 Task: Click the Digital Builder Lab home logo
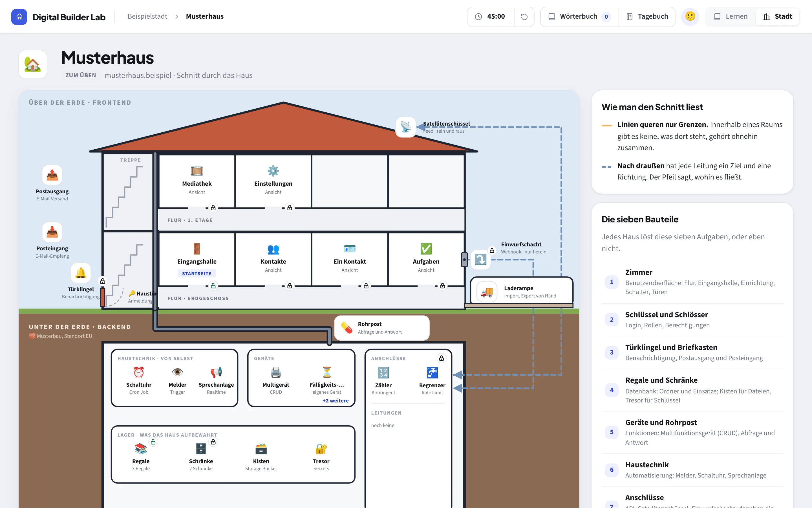click(x=19, y=16)
